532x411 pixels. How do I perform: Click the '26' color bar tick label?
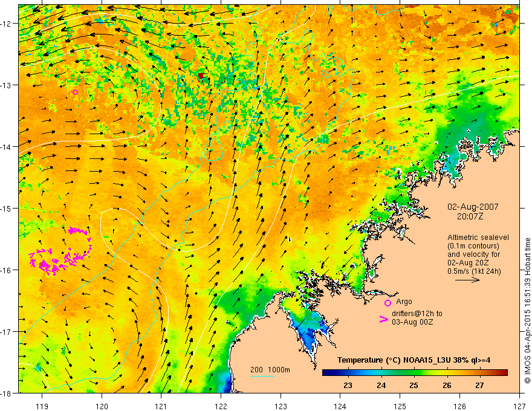(x=447, y=386)
